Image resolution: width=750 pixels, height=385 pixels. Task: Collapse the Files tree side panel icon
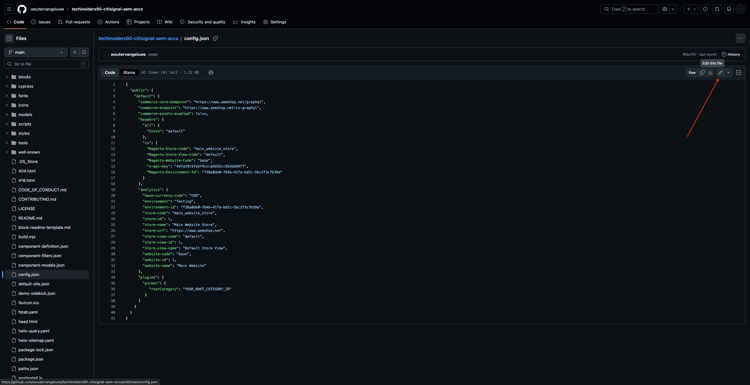[9, 38]
